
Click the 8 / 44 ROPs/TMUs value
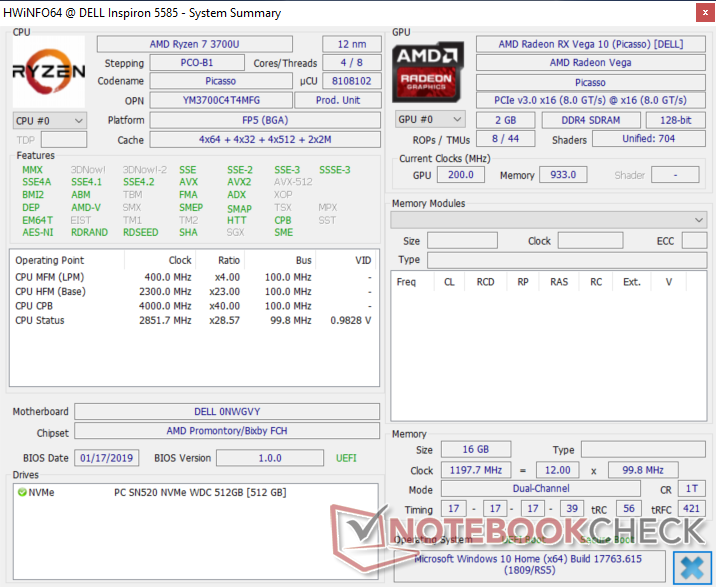pos(505,138)
